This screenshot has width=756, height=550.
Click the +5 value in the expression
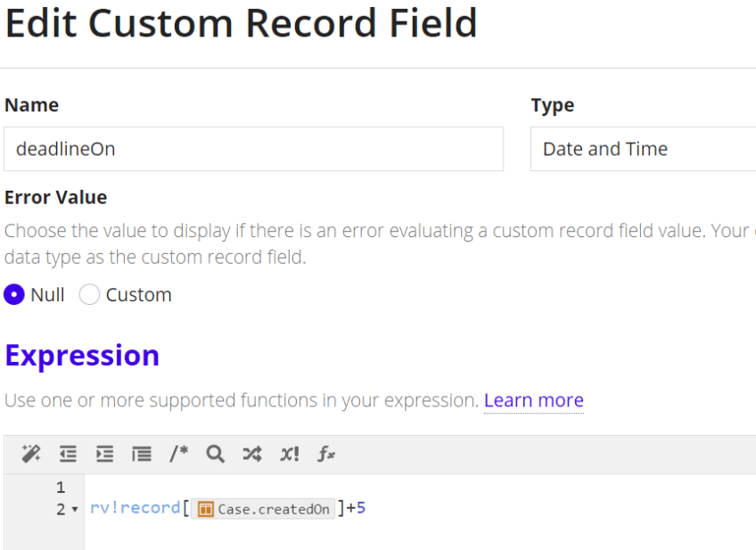(x=355, y=507)
